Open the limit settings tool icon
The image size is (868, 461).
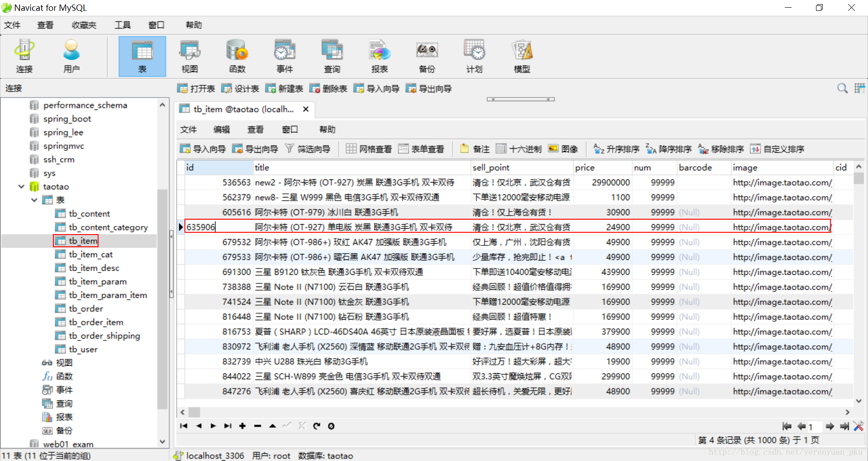pyautogui.click(x=859, y=426)
